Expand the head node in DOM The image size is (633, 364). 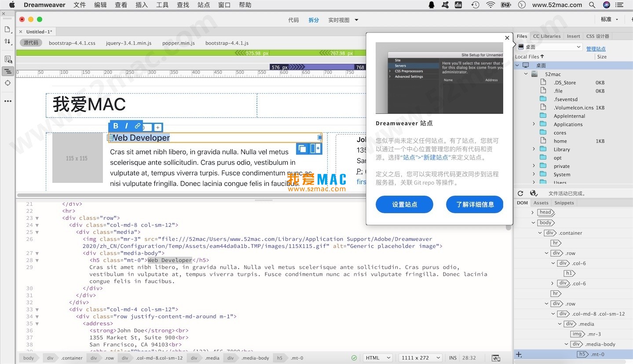(x=533, y=212)
